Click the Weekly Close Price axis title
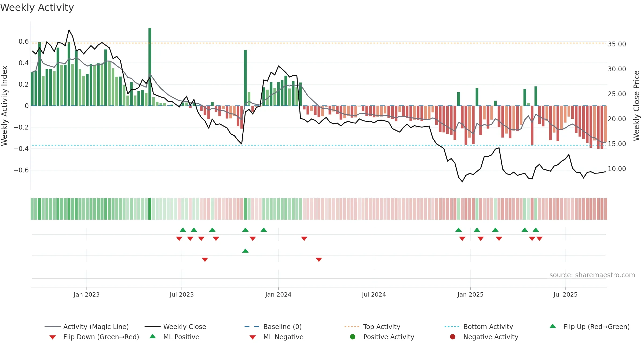This screenshot has width=644, height=362. point(636,106)
